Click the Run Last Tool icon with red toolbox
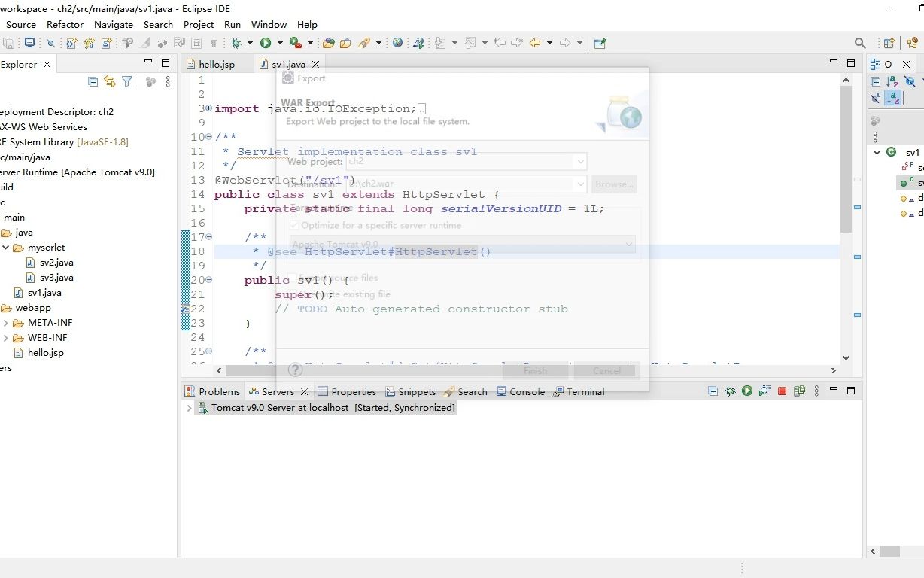The width and height of the screenshot is (924, 578). point(296,44)
